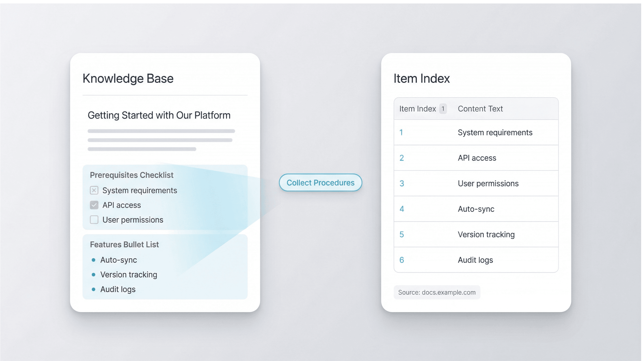Open index number 1 link
644x361 pixels.
pos(401,132)
